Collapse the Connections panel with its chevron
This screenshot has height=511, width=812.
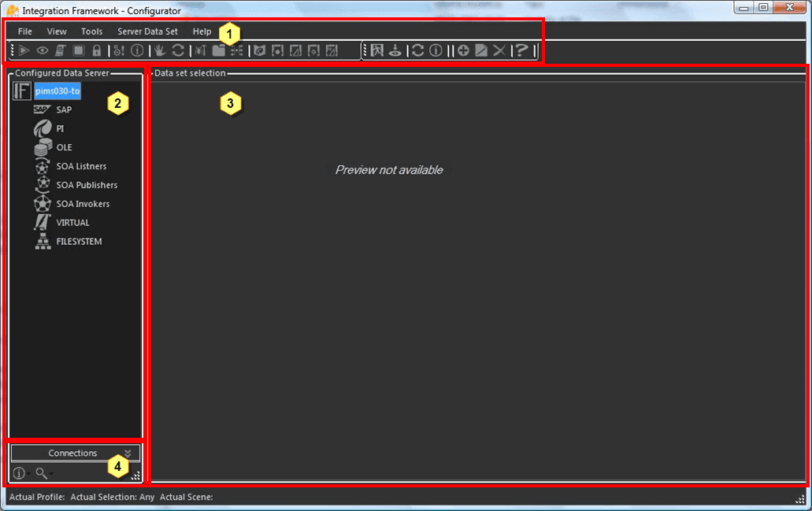click(x=128, y=453)
